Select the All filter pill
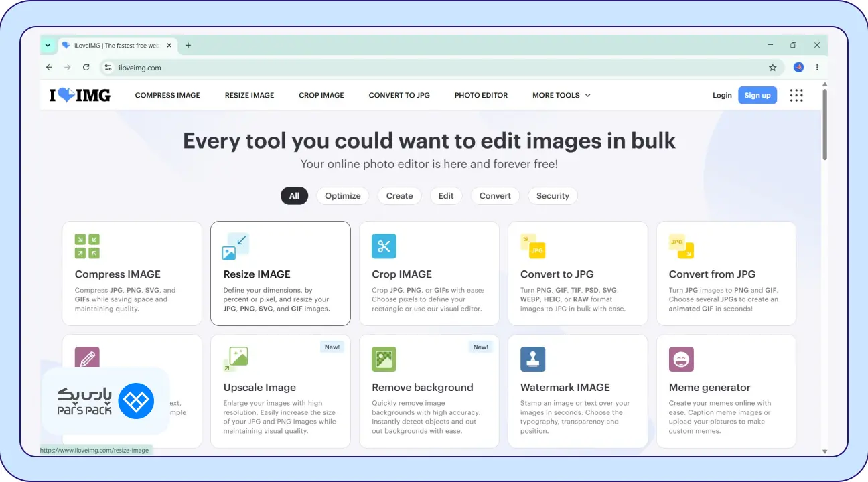This screenshot has height=482, width=868. (x=294, y=196)
